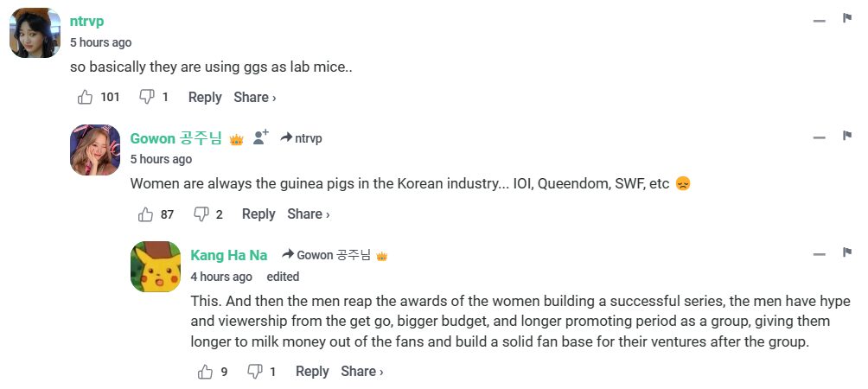
Task: Open Kang Ha Na's profile name link
Action: point(228,255)
